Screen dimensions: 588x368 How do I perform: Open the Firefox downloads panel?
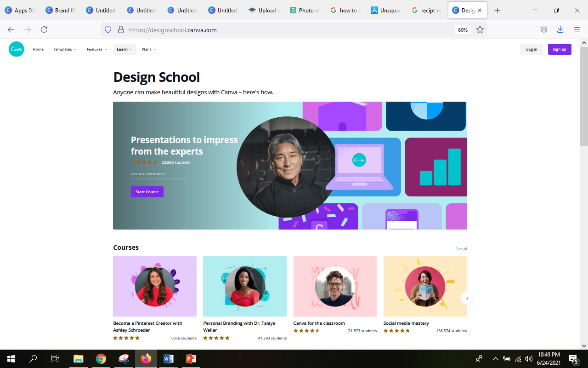coord(560,29)
